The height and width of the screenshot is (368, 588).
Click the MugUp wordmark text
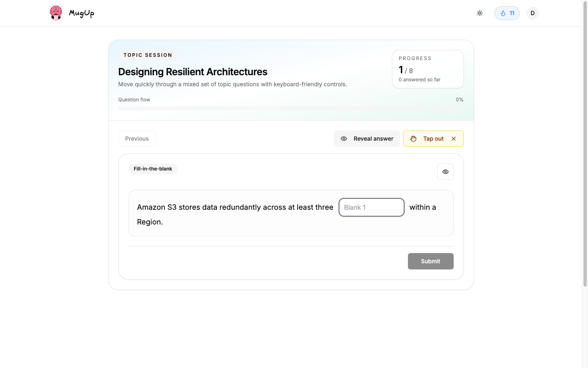pyautogui.click(x=82, y=13)
